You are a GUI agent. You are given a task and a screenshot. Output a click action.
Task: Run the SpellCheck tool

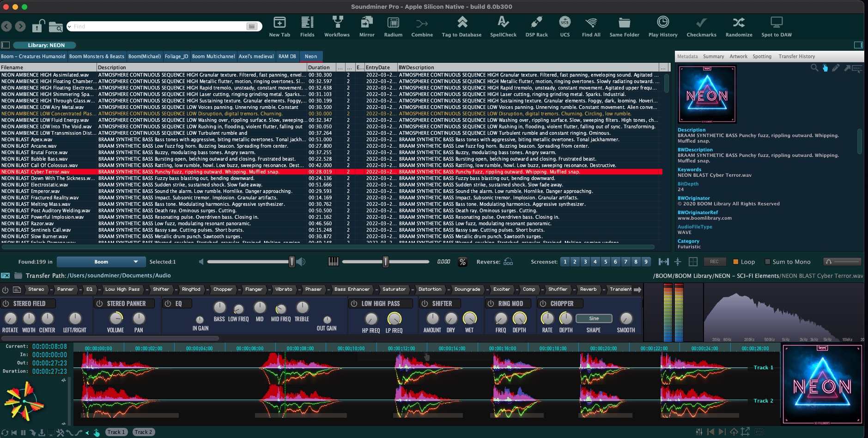tap(503, 23)
